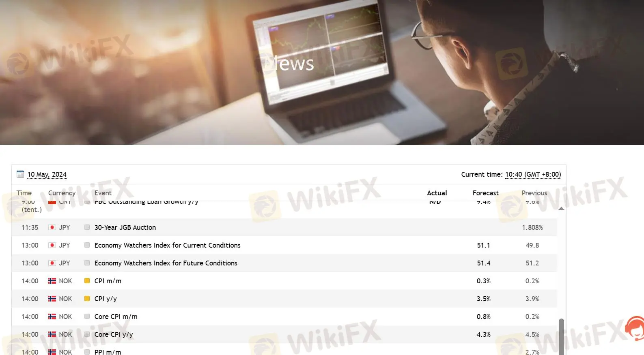Viewport: 644px width, 355px height.
Task: Click the 0.8% forecast for Core CPI m/m
Action: [x=484, y=317]
